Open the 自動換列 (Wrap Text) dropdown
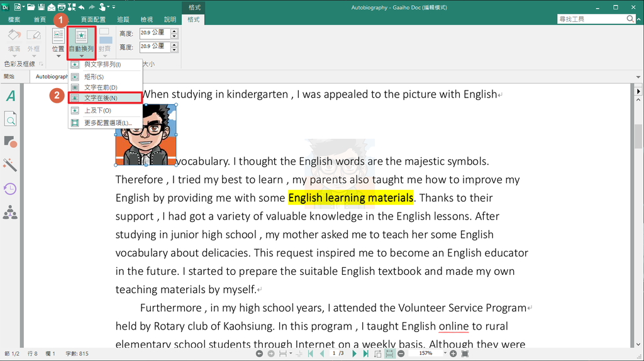644x361 pixels. coord(81,43)
